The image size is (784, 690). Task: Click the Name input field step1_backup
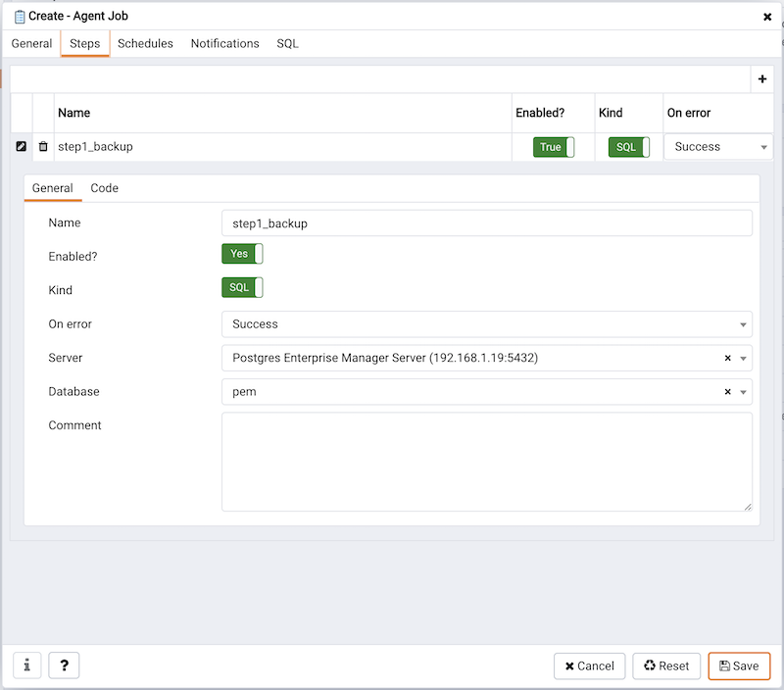pos(486,223)
